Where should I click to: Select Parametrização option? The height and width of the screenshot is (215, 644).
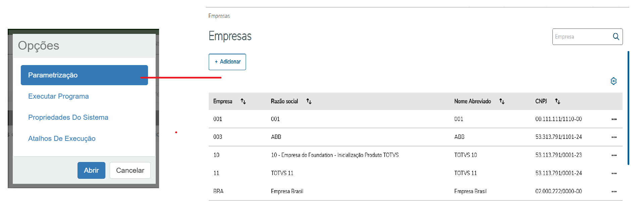[x=84, y=75]
